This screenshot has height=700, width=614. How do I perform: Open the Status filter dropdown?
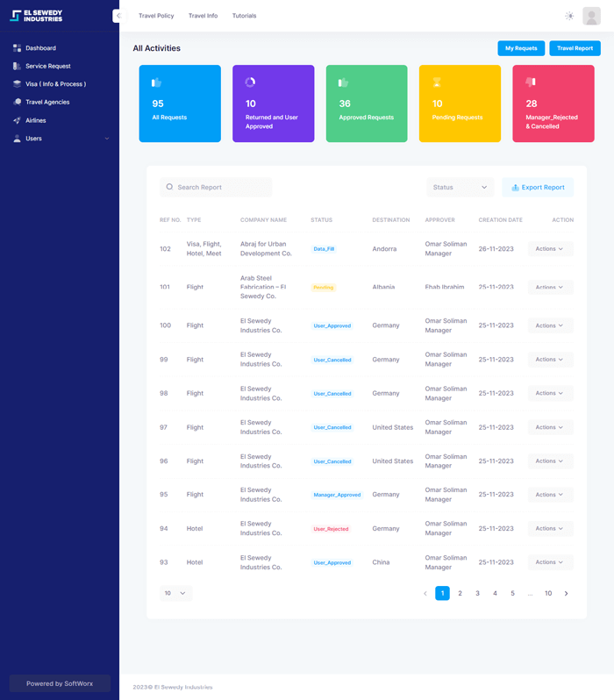[x=460, y=187]
